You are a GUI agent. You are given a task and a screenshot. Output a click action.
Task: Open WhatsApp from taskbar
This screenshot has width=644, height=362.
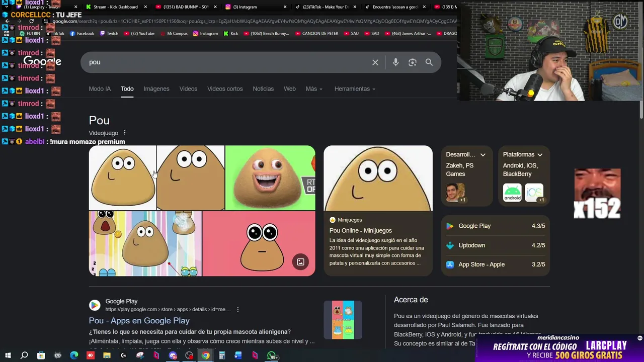[272, 356]
